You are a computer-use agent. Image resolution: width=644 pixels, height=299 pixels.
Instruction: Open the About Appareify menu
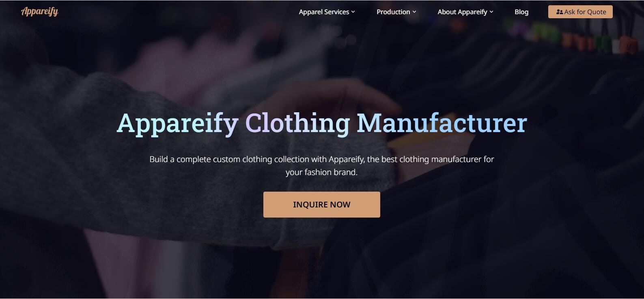pos(465,12)
